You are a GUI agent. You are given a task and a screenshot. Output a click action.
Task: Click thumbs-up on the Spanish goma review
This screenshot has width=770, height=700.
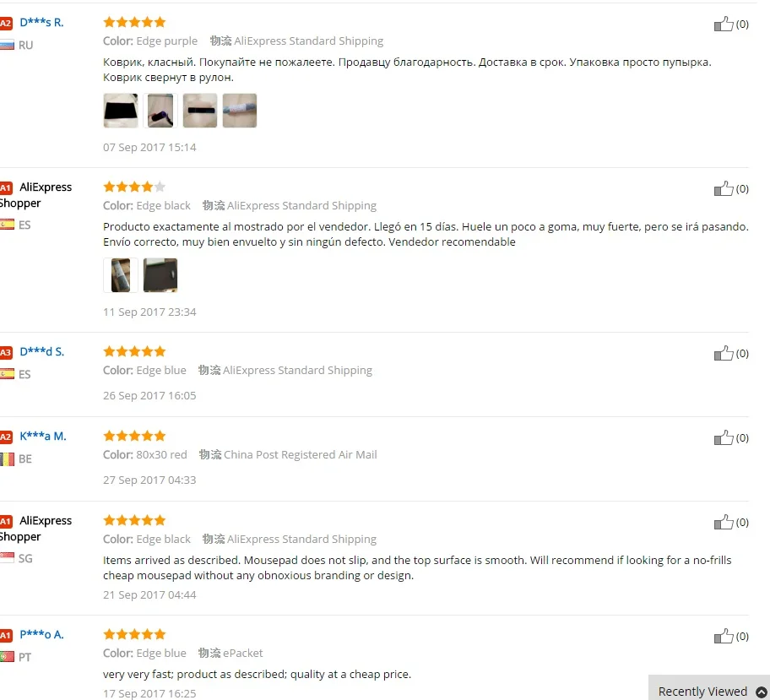(724, 188)
